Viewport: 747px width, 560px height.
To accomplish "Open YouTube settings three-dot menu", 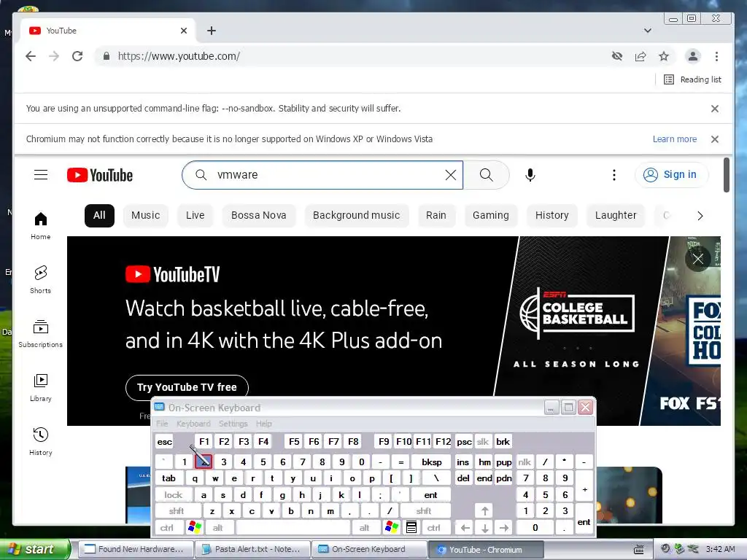I will 614,175.
